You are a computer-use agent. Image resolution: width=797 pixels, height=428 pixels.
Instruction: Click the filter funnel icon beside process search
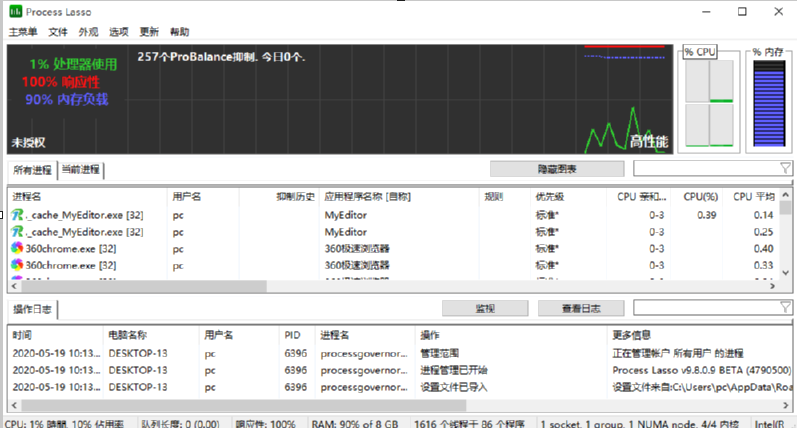[x=785, y=168]
